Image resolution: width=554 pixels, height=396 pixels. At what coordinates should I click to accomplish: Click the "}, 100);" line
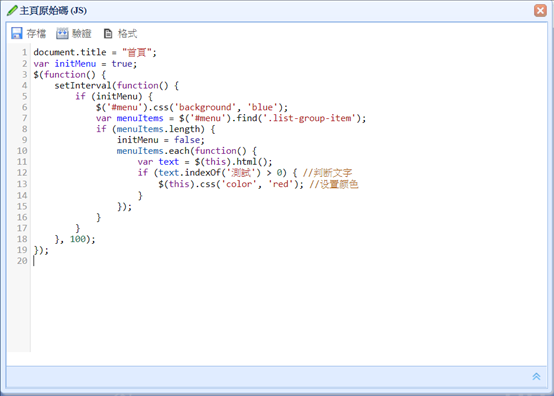pyautogui.click(x=75, y=239)
